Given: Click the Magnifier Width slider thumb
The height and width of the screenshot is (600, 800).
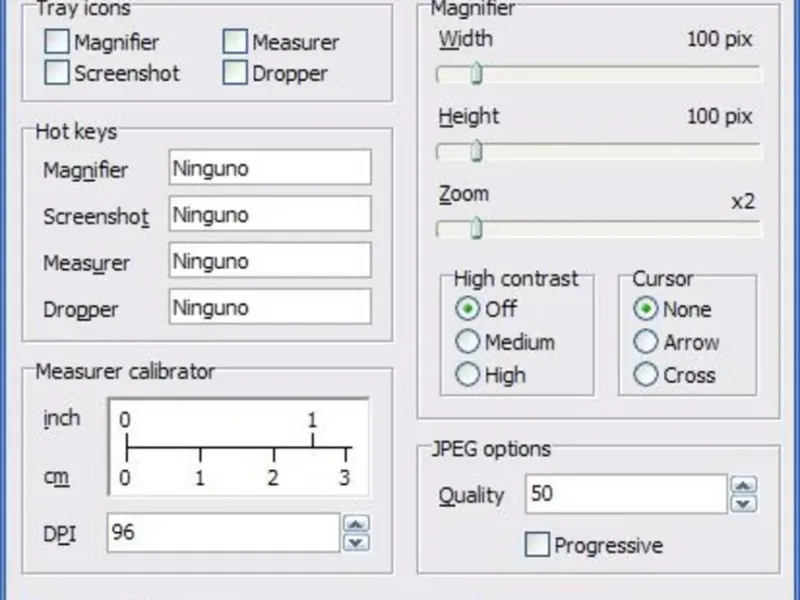Looking at the screenshot, I should (x=476, y=73).
